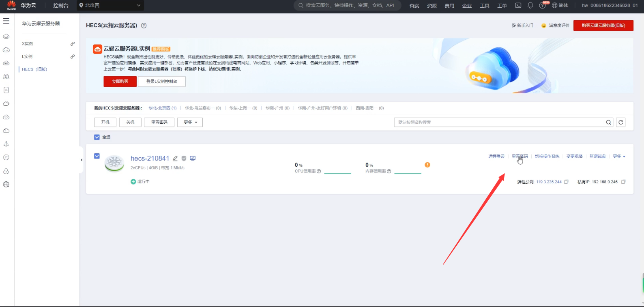Select the 华北-乌兰察布一 (0) region tab
The width and height of the screenshot is (644, 307).
pos(203,108)
